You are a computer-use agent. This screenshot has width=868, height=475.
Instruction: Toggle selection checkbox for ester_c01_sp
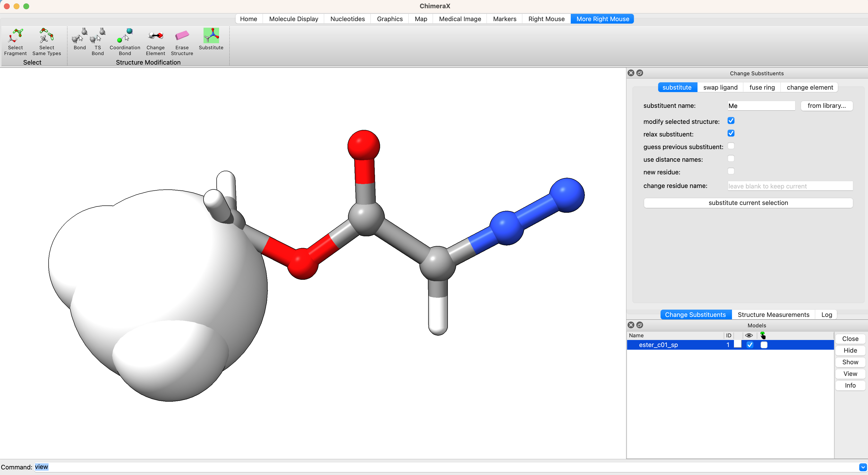764,345
